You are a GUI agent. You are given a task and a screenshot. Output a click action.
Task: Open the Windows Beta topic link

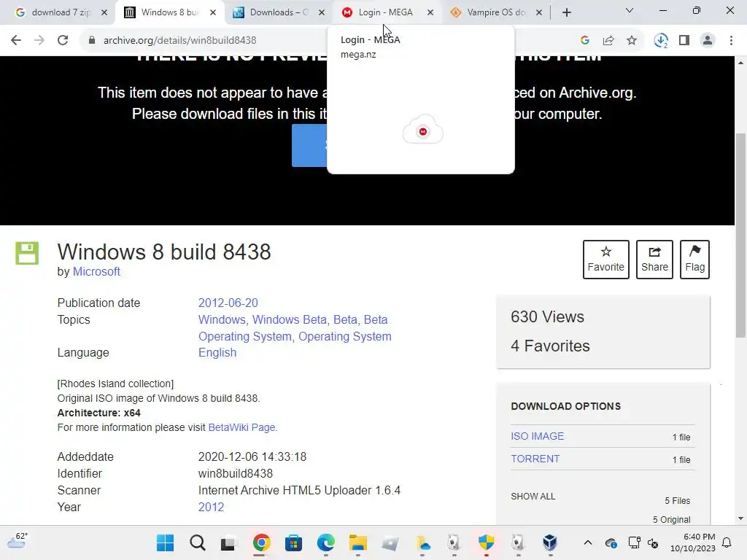289,319
